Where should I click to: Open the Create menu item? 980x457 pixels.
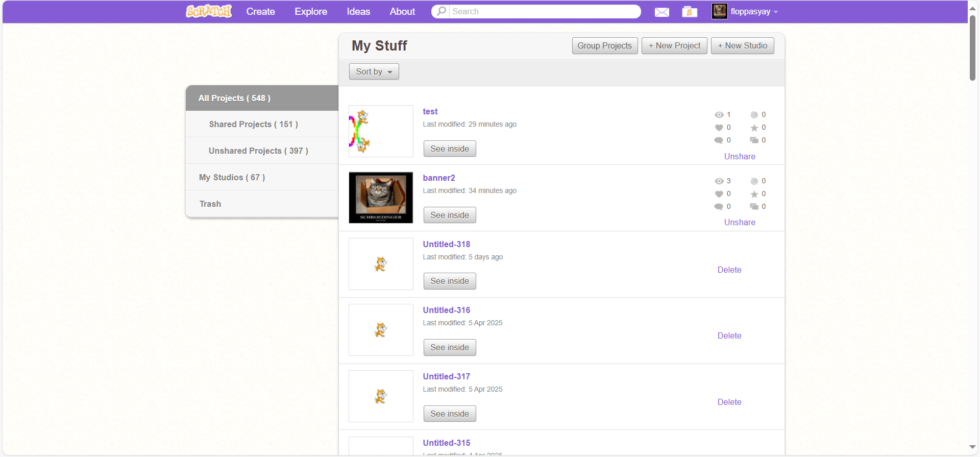(260, 11)
